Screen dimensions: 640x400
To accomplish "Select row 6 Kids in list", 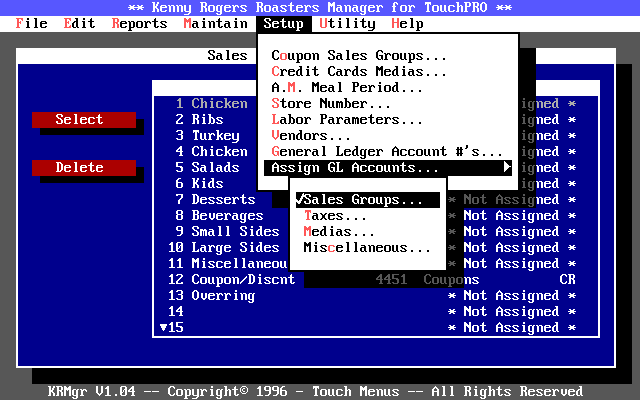I will point(199,183).
